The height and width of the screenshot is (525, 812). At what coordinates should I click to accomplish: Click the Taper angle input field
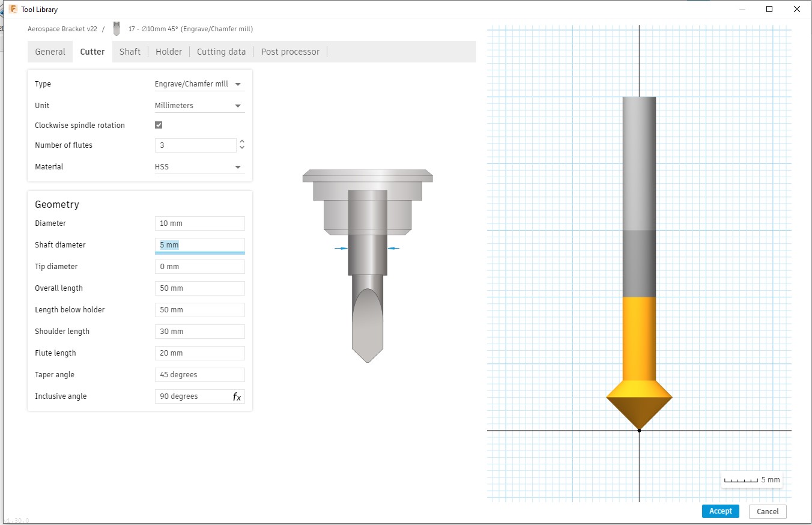click(199, 375)
